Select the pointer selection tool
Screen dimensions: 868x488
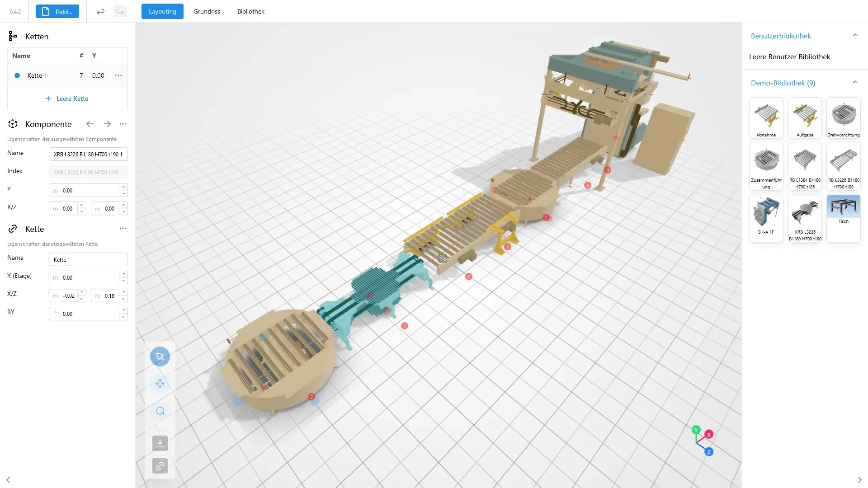click(160, 357)
